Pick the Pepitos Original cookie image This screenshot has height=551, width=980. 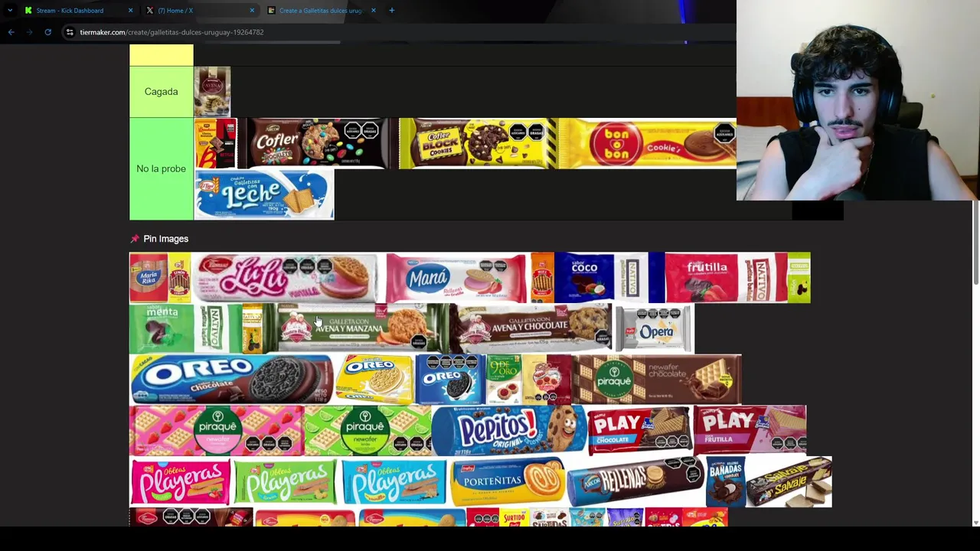point(509,431)
